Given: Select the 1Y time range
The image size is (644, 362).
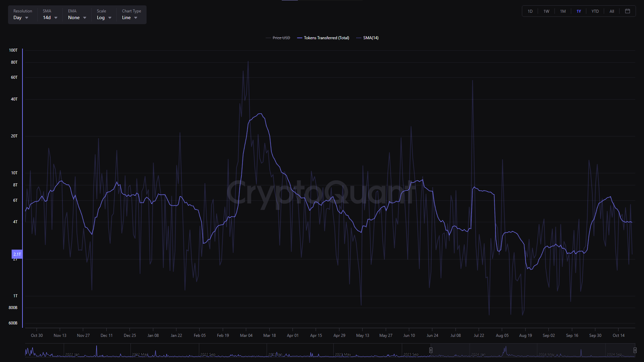Looking at the screenshot, I should 579,11.
